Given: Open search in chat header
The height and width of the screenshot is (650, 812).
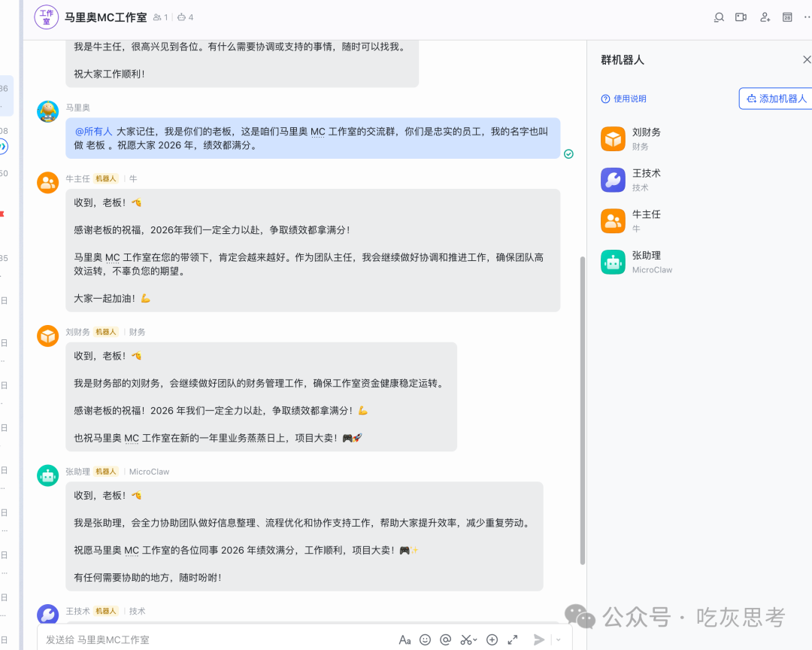Looking at the screenshot, I should click(x=719, y=17).
